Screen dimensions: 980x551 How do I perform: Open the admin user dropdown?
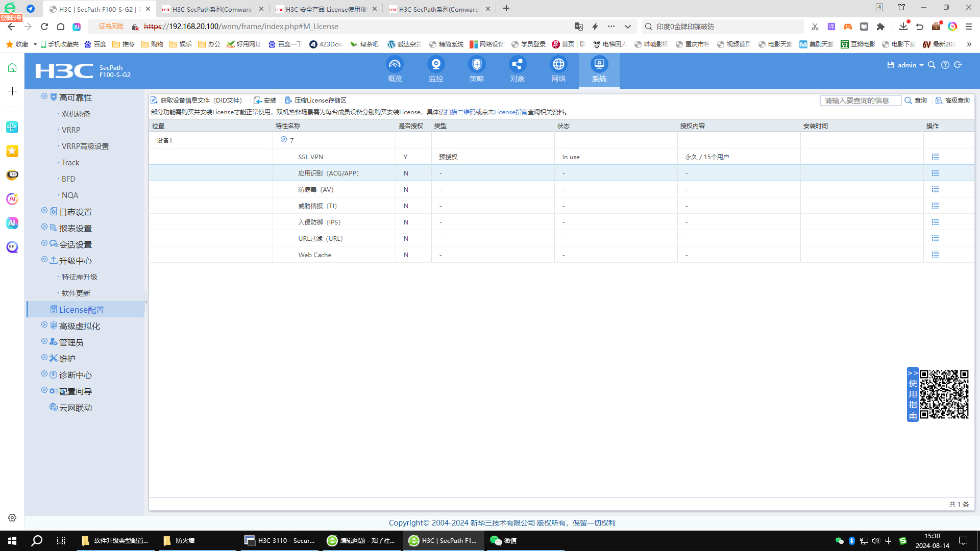[911, 65]
